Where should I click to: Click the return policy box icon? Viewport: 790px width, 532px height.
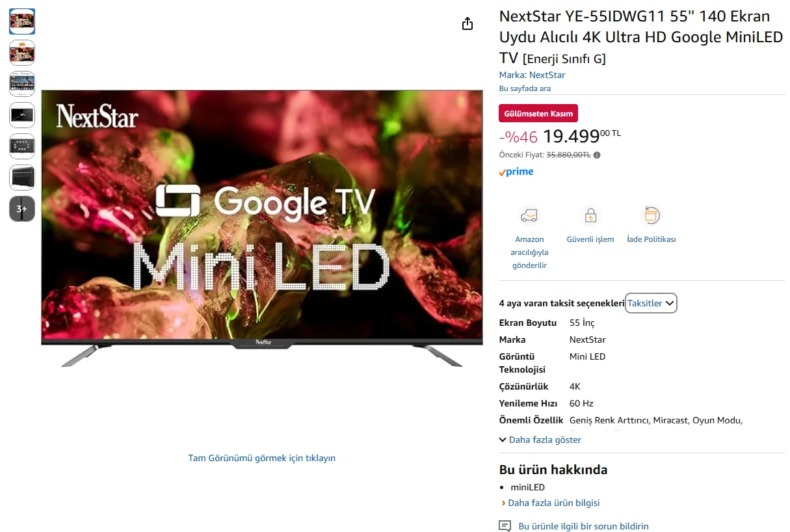(x=652, y=215)
